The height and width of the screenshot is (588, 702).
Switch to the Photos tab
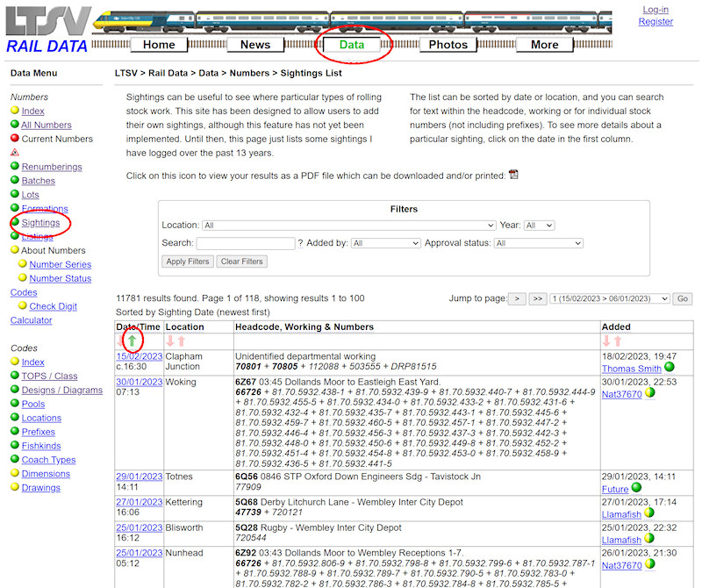click(448, 44)
